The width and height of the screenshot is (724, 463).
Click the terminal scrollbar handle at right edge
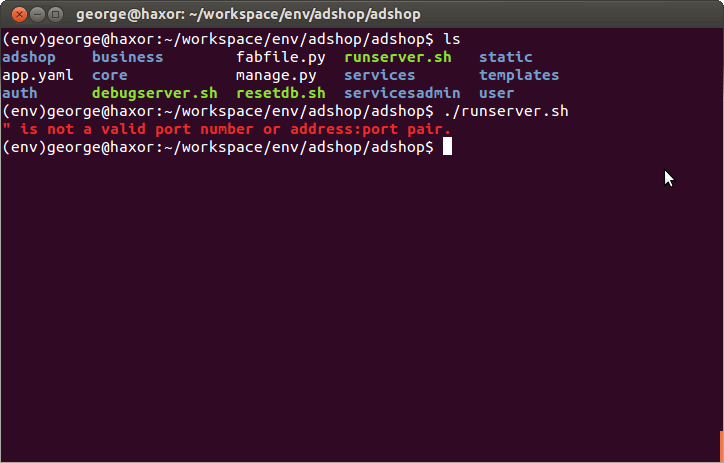click(x=722, y=447)
